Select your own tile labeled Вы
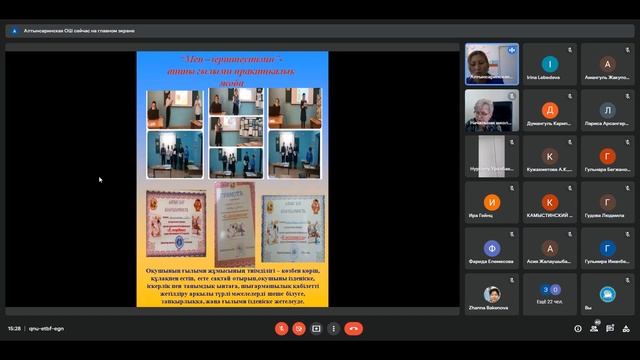The width and height of the screenshot is (640, 360). 608,294
